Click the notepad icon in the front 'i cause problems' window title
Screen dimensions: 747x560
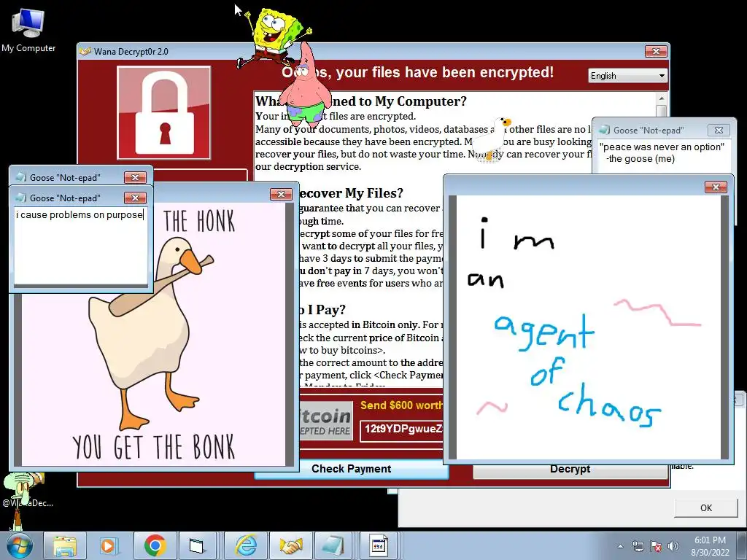[x=21, y=198]
